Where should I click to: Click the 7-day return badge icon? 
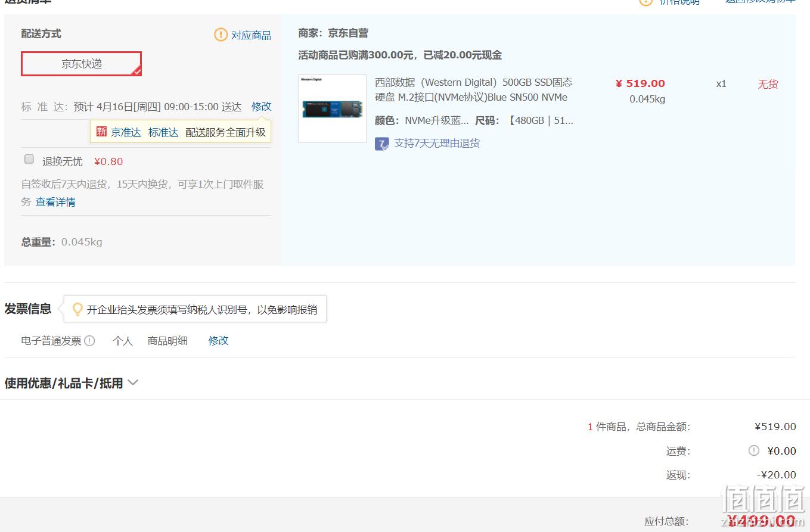pos(381,144)
